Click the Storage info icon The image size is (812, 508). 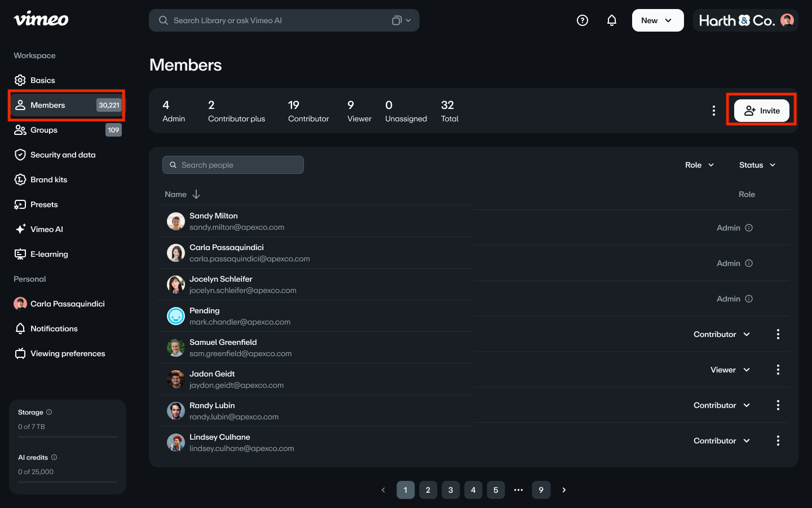pos(49,412)
